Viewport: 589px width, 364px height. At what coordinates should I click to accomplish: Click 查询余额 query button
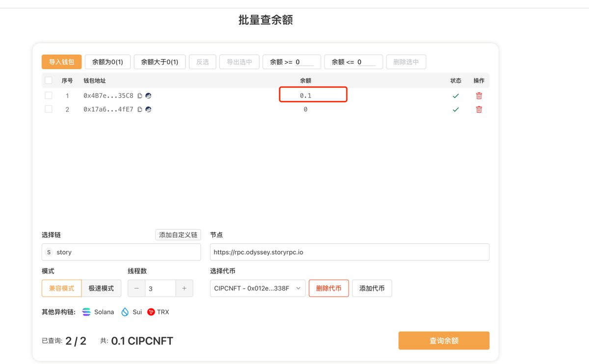(444, 340)
